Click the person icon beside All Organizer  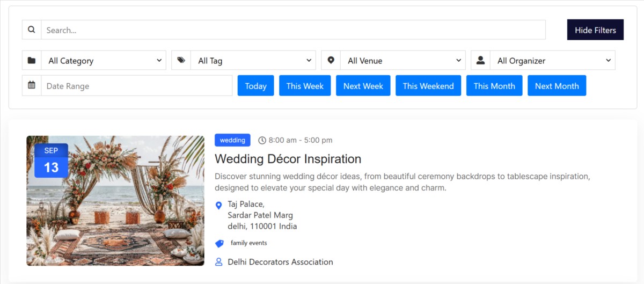[480, 61]
